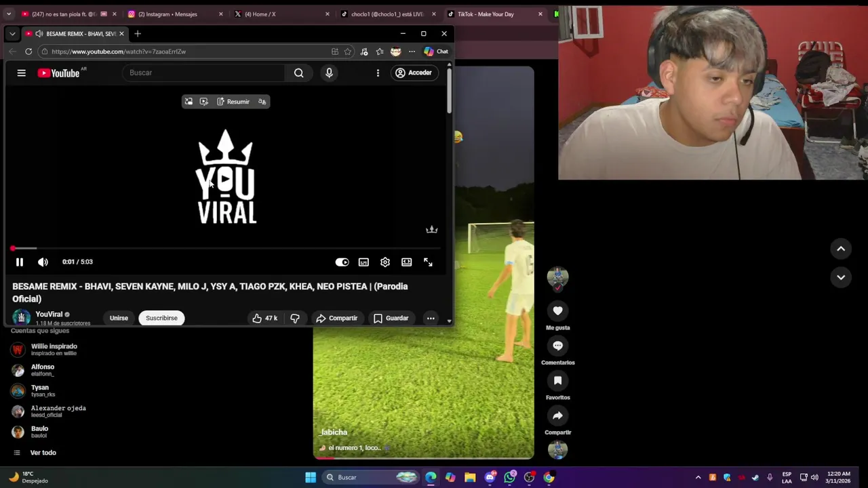Click the Compartir button under the video
This screenshot has height=488, width=868.
point(337,318)
